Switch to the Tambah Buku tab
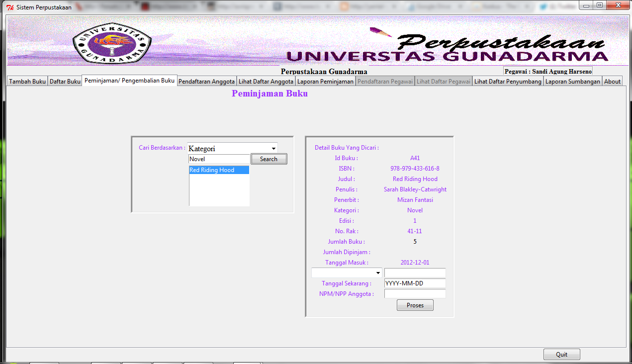The height and width of the screenshot is (364, 632). tap(27, 82)
